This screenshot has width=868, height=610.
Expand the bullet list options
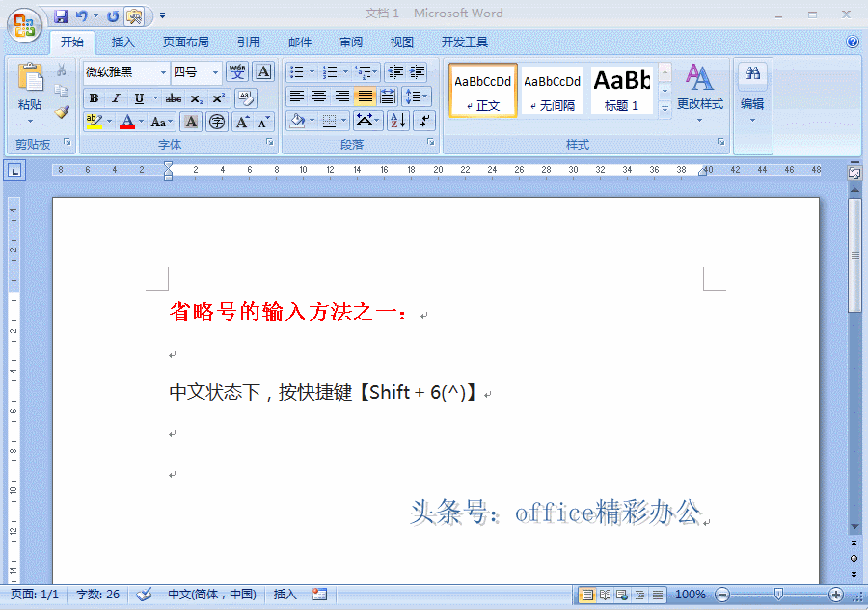(x=312, y=72)
